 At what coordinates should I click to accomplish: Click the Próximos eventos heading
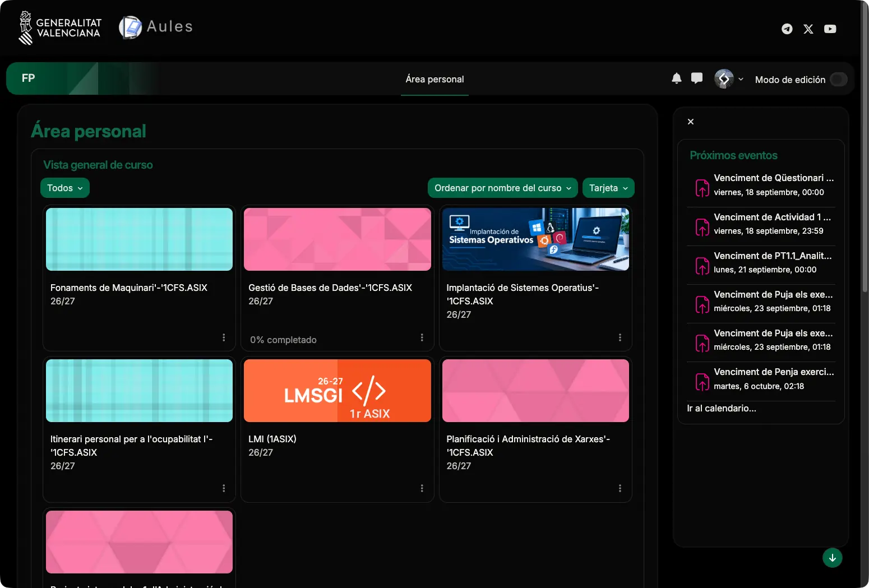click(733, 155)
